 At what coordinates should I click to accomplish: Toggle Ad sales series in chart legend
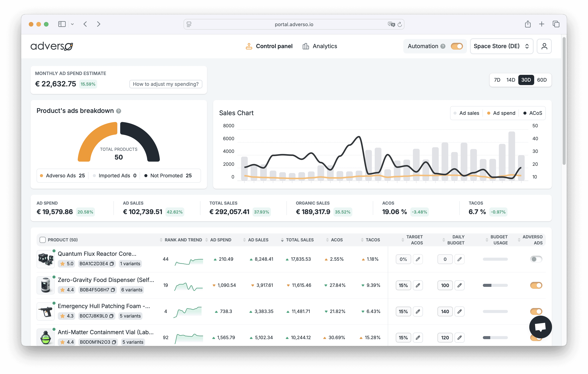pyautogui.click(x=466, y=113)
